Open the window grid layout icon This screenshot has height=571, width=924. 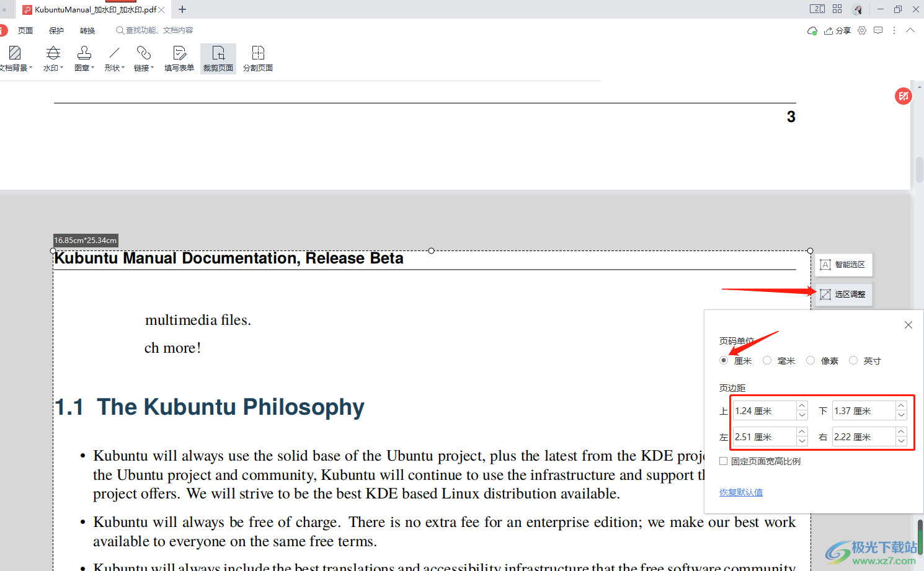[837, 9]
